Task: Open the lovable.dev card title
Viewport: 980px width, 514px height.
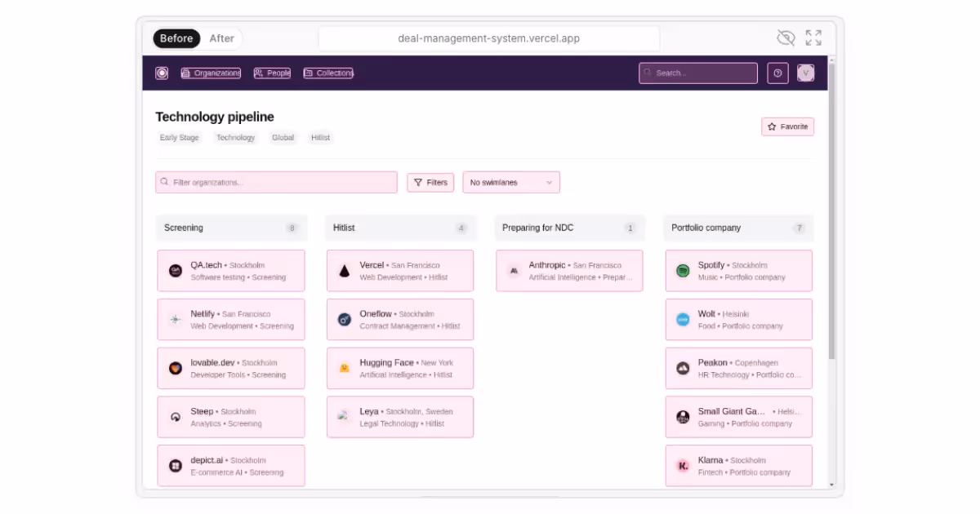Action: (x=212, y=362)
